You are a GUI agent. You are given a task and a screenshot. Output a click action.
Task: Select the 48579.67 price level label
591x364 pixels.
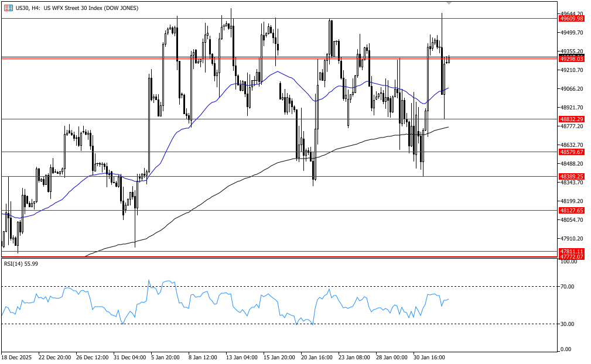[572, 152]
